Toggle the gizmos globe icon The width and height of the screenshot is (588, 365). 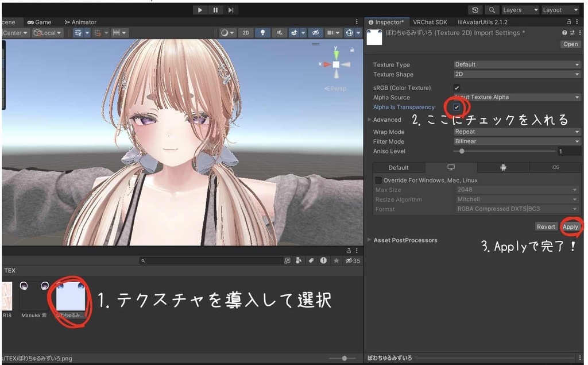tap(349, 33)
